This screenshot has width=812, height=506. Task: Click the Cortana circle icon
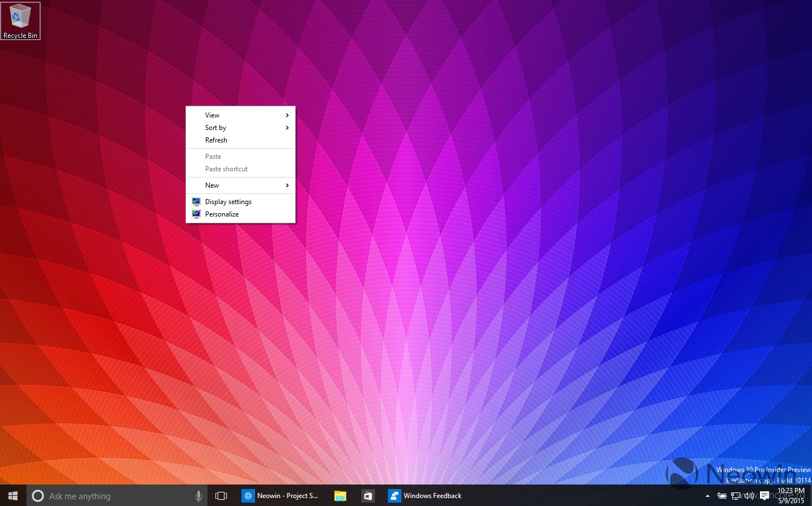click(x=38, y=496)
